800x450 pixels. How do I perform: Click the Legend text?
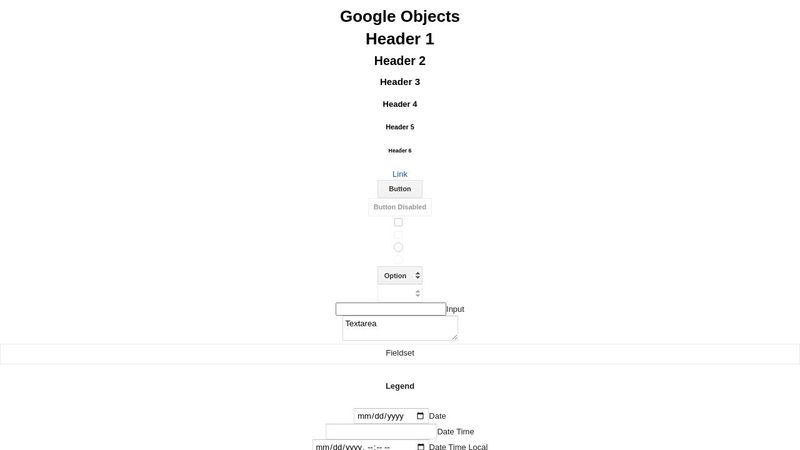tap(400, 386)
